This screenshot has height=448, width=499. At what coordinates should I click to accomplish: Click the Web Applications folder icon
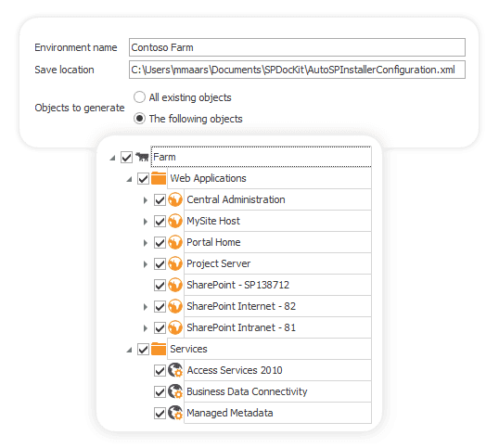159,178
